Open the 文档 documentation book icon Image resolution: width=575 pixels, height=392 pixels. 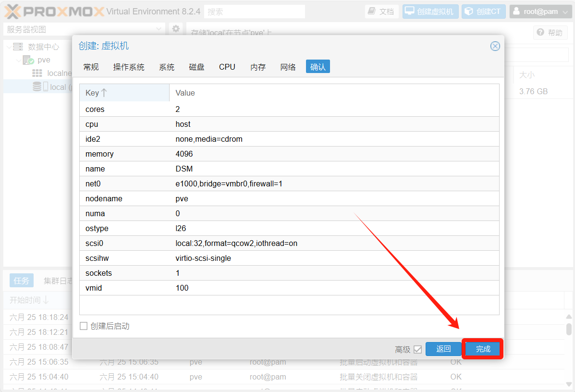tap(372, 12)
